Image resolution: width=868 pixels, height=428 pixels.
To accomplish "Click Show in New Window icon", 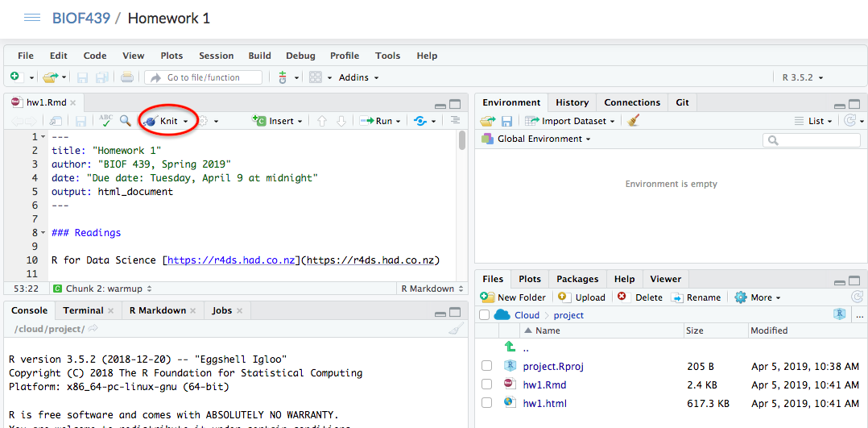I will (56, 121).
